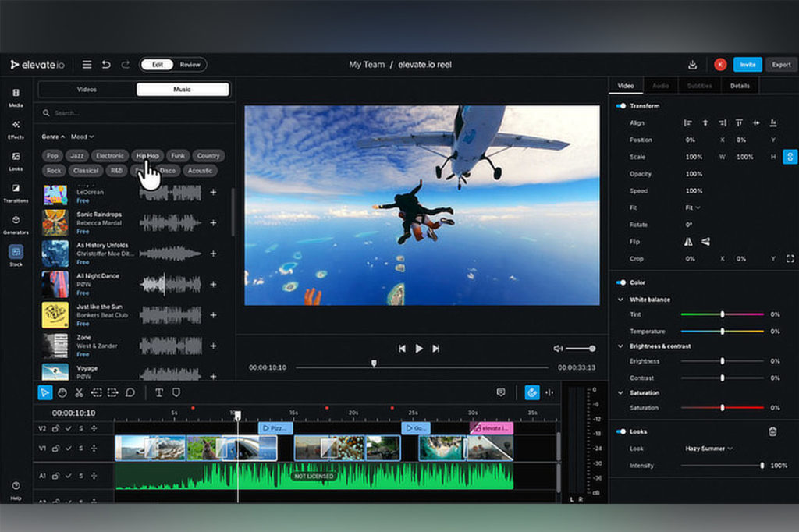The width and height of the screenshot is (799, 532).
Task: Click the redo arrow icon
Action: point(126,65)
